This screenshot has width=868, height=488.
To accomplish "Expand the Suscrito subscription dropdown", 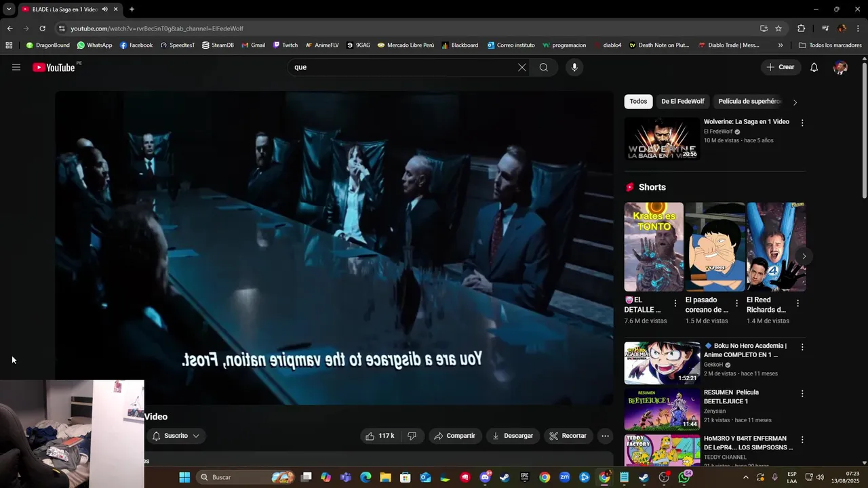I will (x=176, y=436).
